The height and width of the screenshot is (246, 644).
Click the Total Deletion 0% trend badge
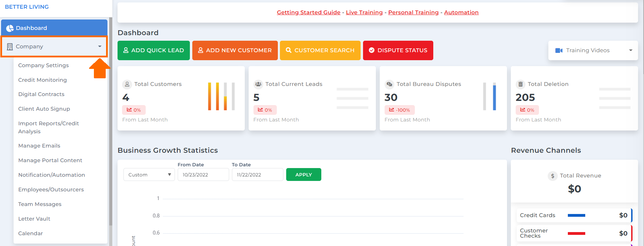527,110
